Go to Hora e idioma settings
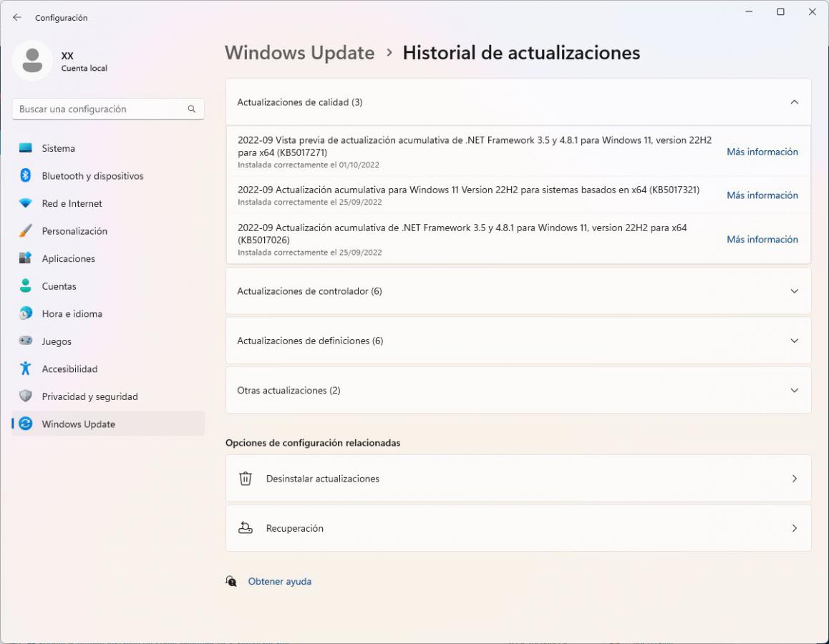 [72, 313]
